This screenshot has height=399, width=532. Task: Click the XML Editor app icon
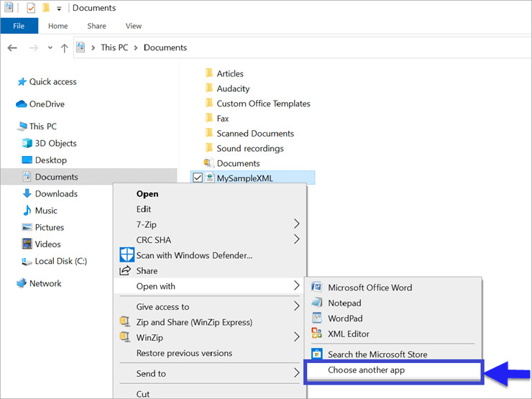(x=316, y=334)
